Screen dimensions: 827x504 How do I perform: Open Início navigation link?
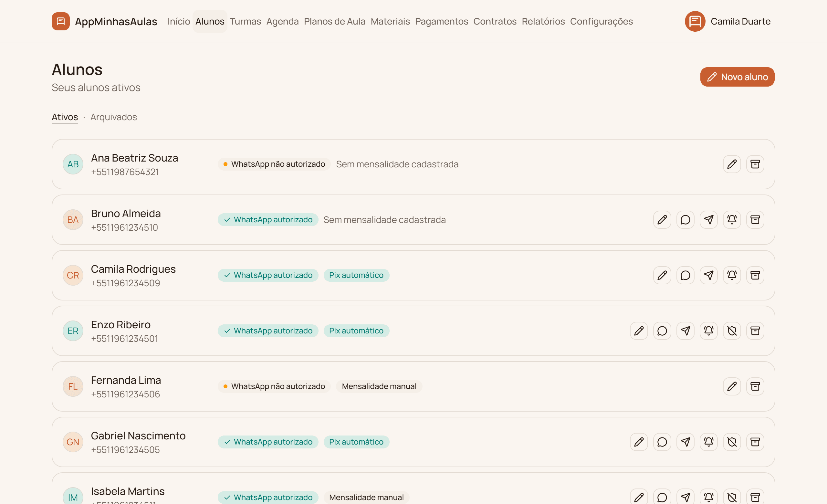pyautogui.click(x=179, y=21)
